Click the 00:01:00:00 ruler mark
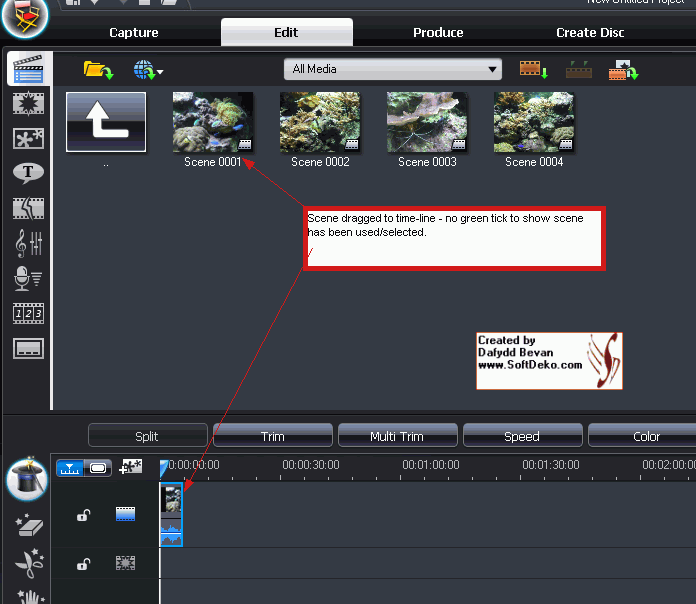The image size is (696, 604). coord(431,465)
